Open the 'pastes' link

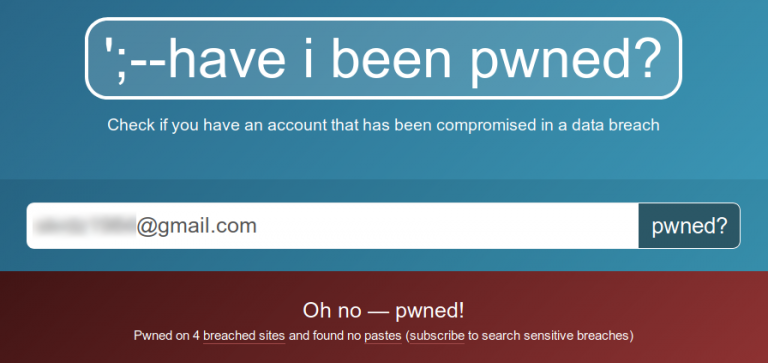pyautogui.click(x=383, y=336)
